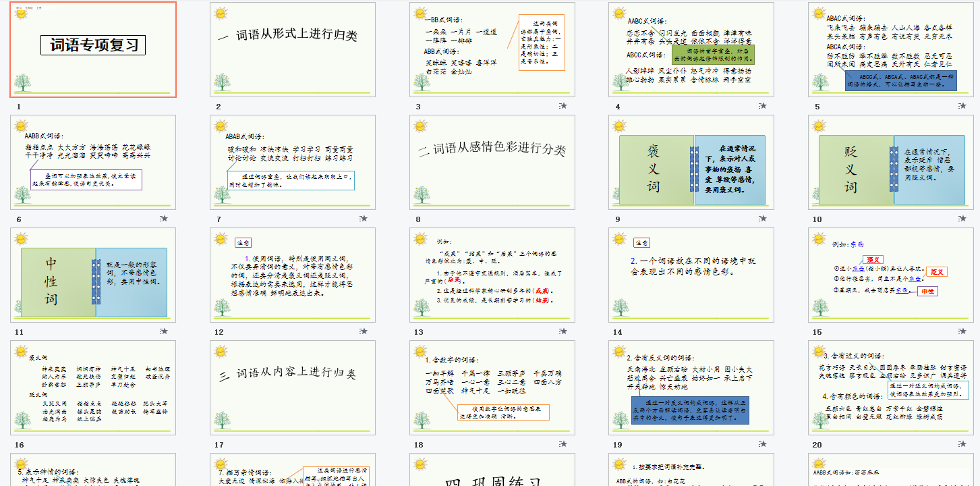This screenshot has width=980, height=486.
Task: Select the ABAB式词语 slide thumbnail
Action: [293, 162]
